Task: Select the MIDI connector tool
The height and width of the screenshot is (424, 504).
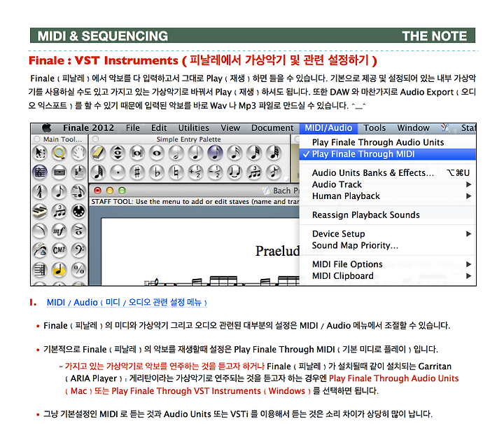Action: [78, 212]
